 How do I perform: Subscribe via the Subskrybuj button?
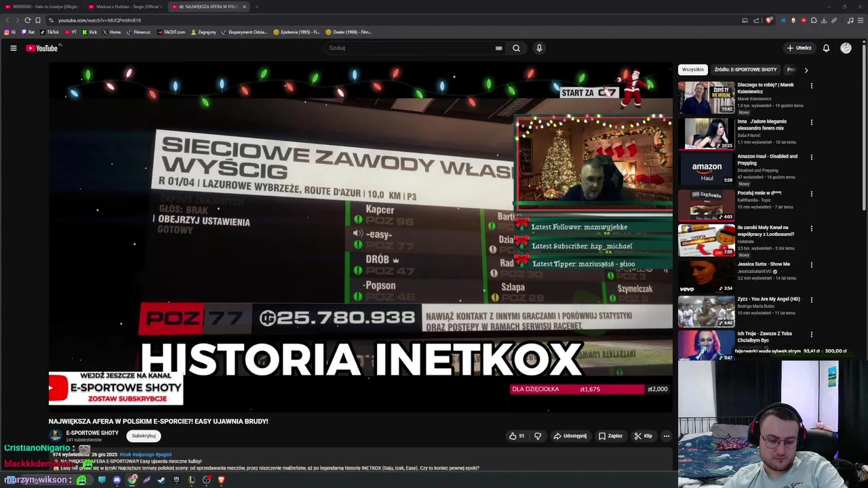click(144, 436)
